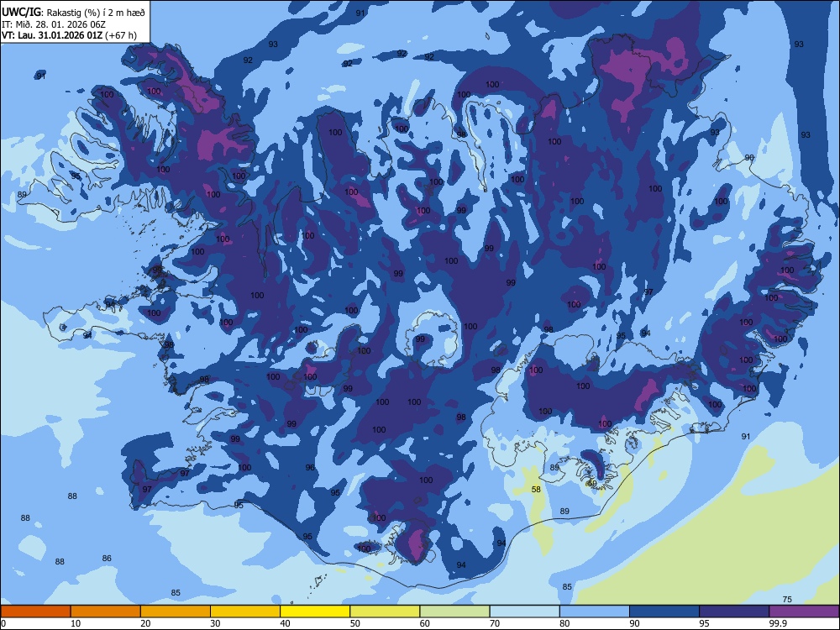
Task: Select the pale yellow 50–60 legend swatch
Action: pos(385,612)
